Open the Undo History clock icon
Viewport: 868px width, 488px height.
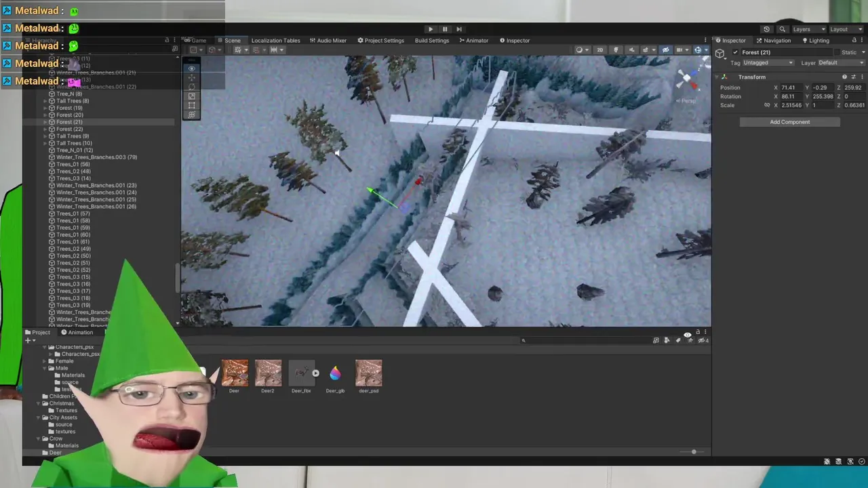pyautogui.click(x=766, y=29)
